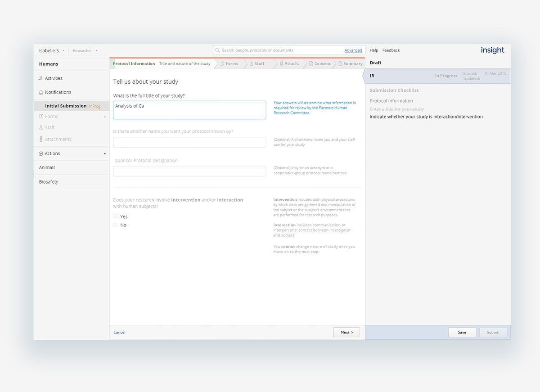Click the Staff person icon in sidebar
The width and height of the screenshot is (540, 392).
[x=41, y=127]
